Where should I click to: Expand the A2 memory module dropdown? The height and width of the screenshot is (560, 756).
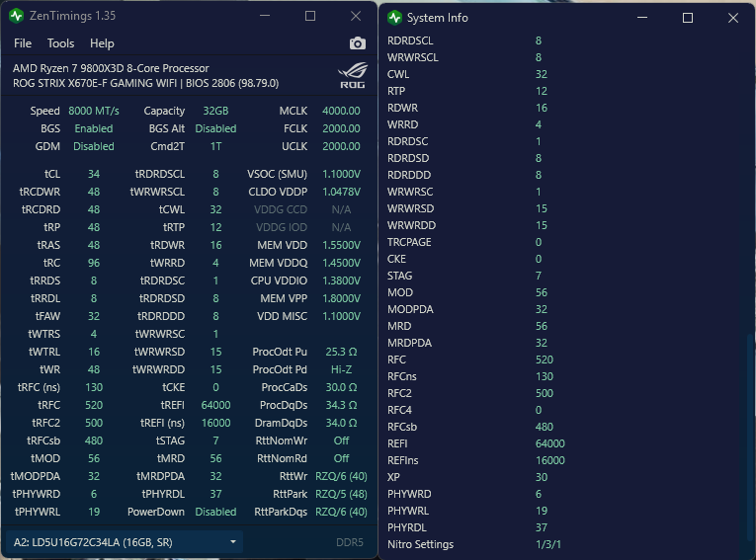coord(125,542)
